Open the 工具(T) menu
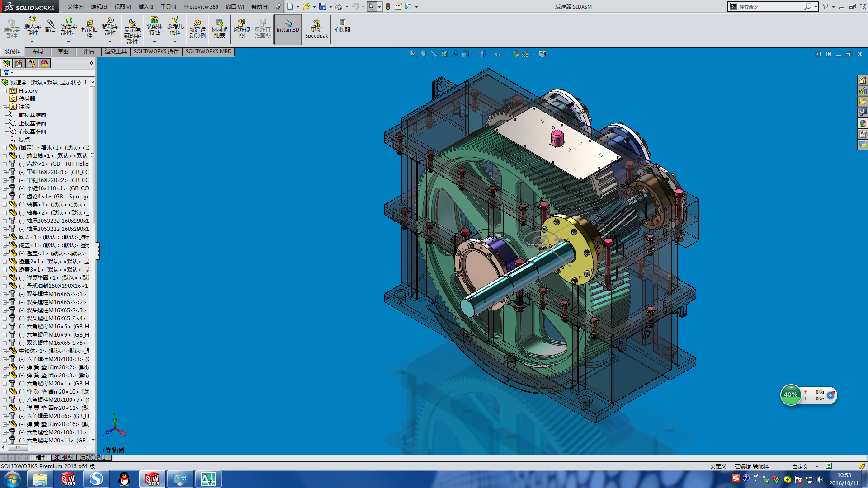Viewport: 868px width, 488px height. (168, 6)
